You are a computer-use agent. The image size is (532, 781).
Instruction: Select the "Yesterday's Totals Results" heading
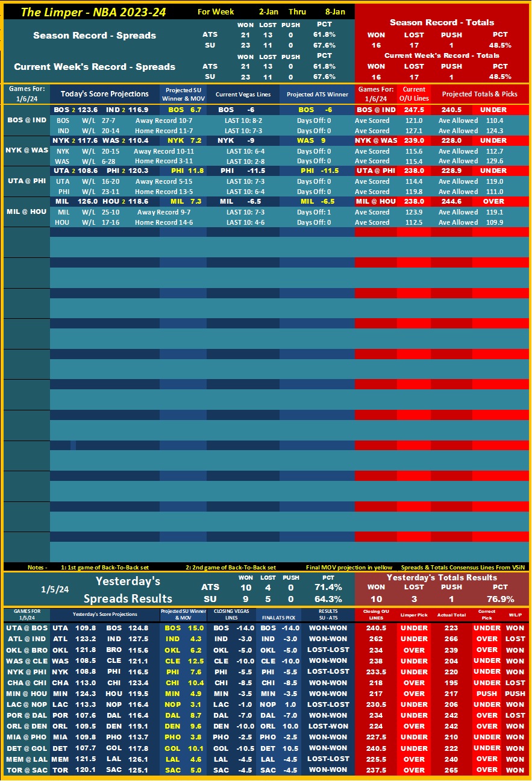tap(442, 577)
